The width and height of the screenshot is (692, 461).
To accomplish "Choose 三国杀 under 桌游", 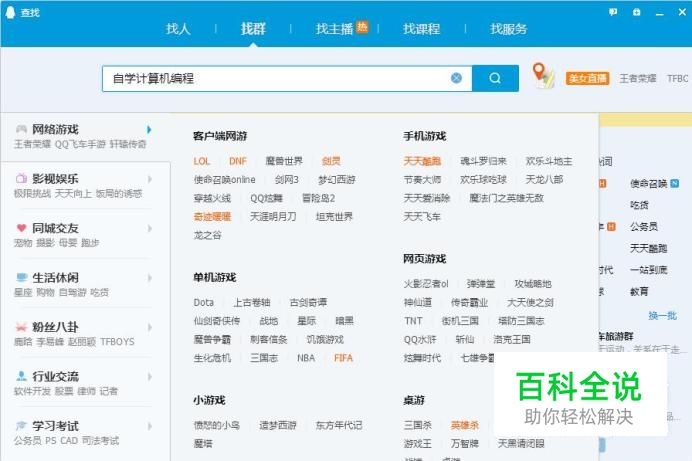I will pyautogui.click(x=417, y=425).
